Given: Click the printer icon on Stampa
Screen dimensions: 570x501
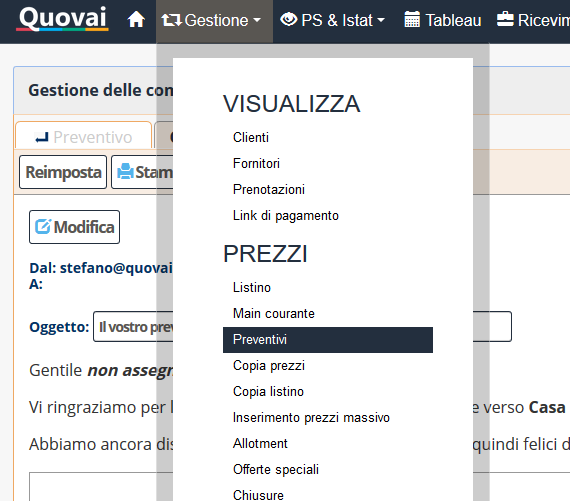Looking at the screenshot, I should pos(125,172).
